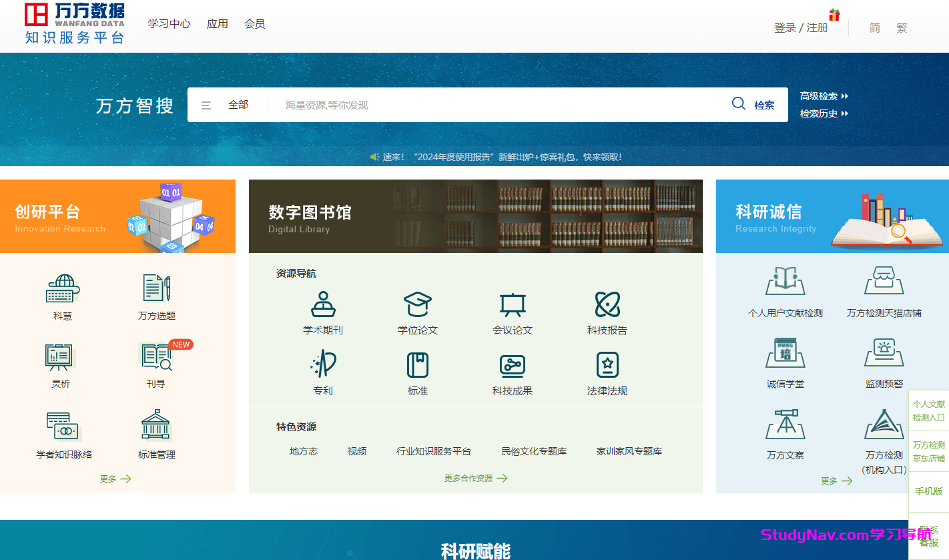Viewport: 949px width, 560px height.
Task: Click the search filter hamburger icon
Action: coord(206,105)
